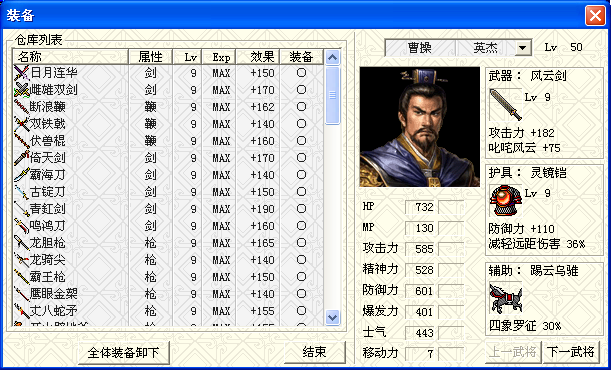
Task: Sort by the 名称 column header
Action: (70, 57)
